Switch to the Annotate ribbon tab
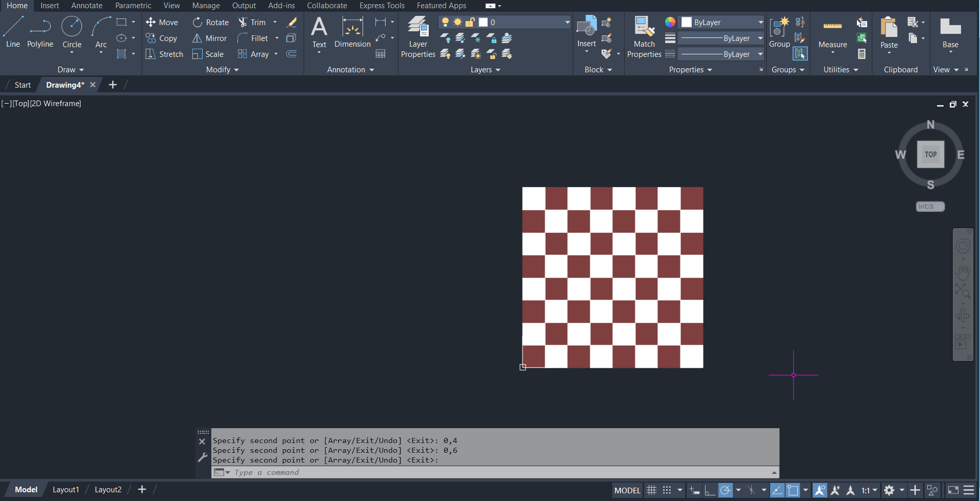Image resolution: width=980 pixels, height=501 pixels. coord(87,6)
